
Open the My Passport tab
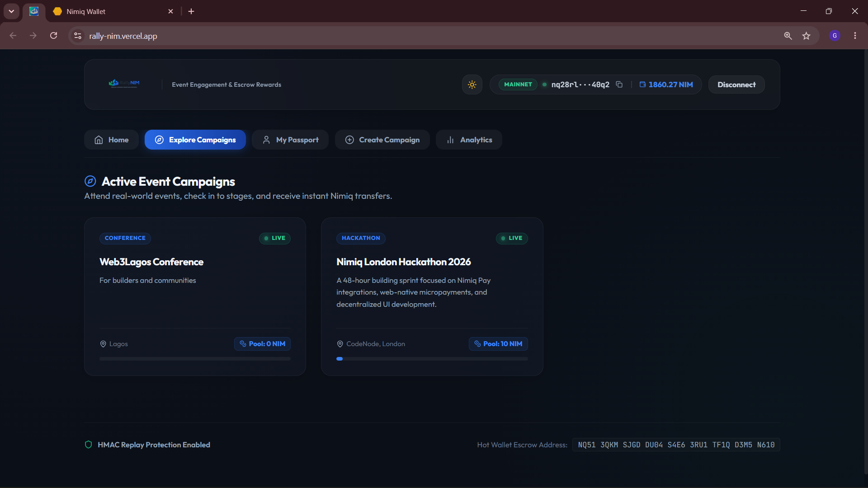(x=290, y=140)
